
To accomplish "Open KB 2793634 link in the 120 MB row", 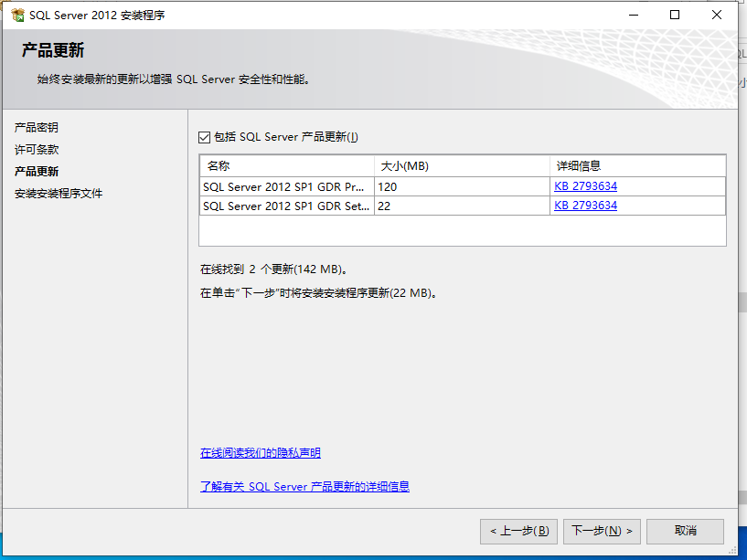I will [585, 186].
